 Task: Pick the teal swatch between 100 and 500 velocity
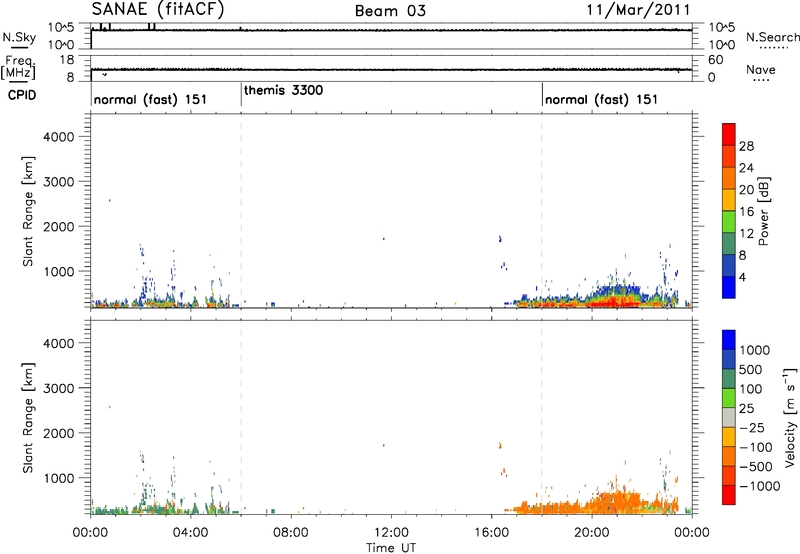(729, 379)
